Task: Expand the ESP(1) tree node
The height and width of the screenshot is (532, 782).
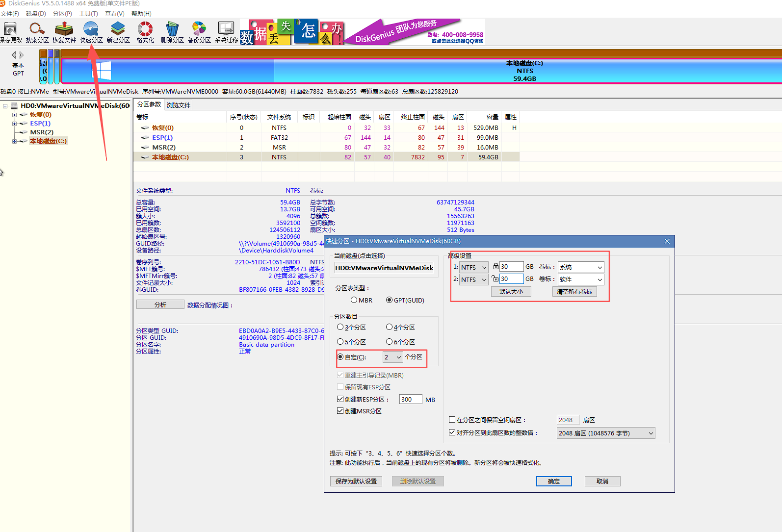Action: point(14,124)
